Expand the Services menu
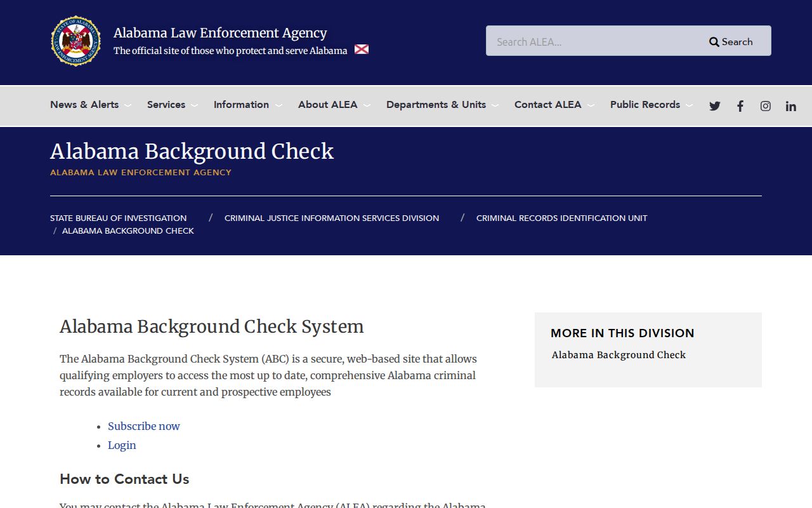This screenshot has width=812, height=508. coord(173,105)
